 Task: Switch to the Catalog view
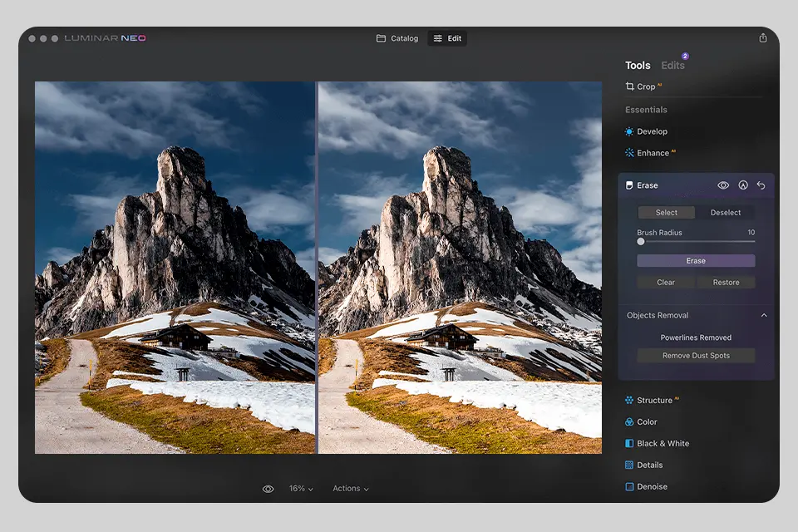[x=397, y=37]
